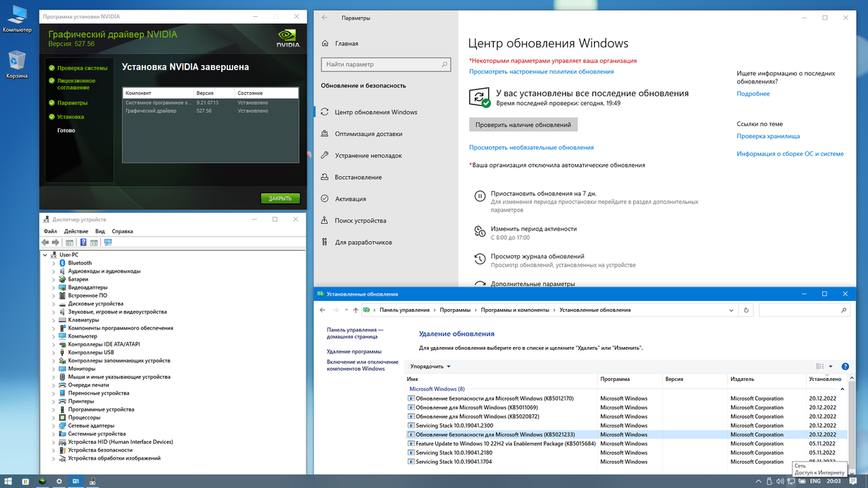Open the view options dropdown arrow in Installed Updates
Viewport: 868px width, 488px height.
tap(831, 367)
